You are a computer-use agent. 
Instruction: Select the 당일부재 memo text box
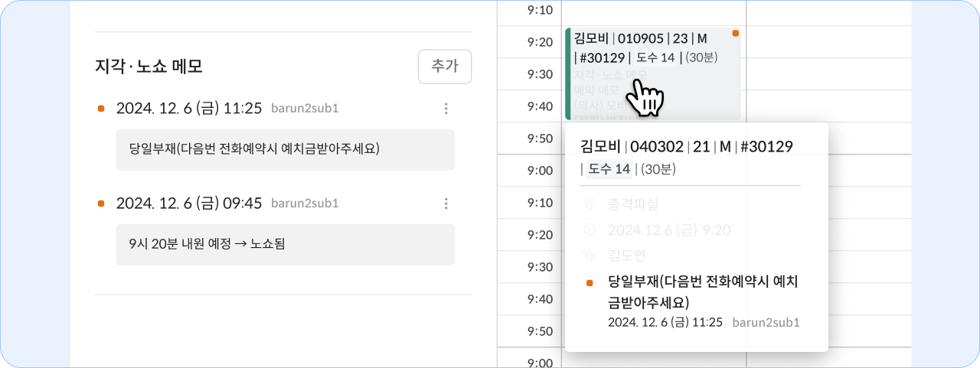tap(286, 149)
